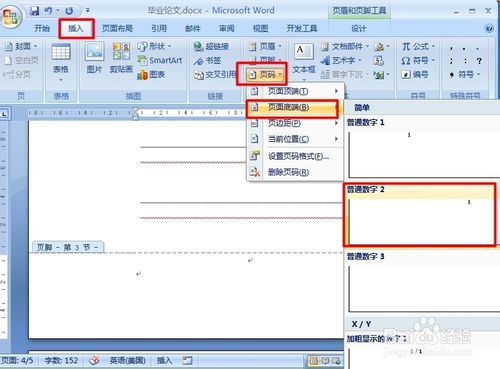Open the 剪贴画 clip art pane
Screen dimensions: 500x369
tap(121, 57)
